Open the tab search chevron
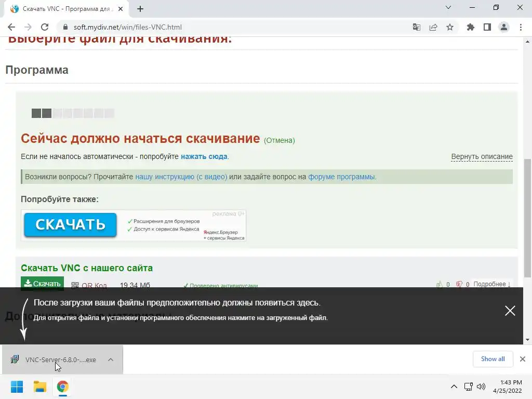This screenshot has width=532, height=399. [x=448, y=7]
